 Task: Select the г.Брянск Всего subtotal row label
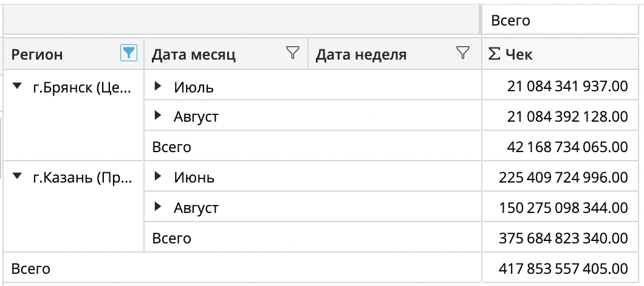(172, 147)
